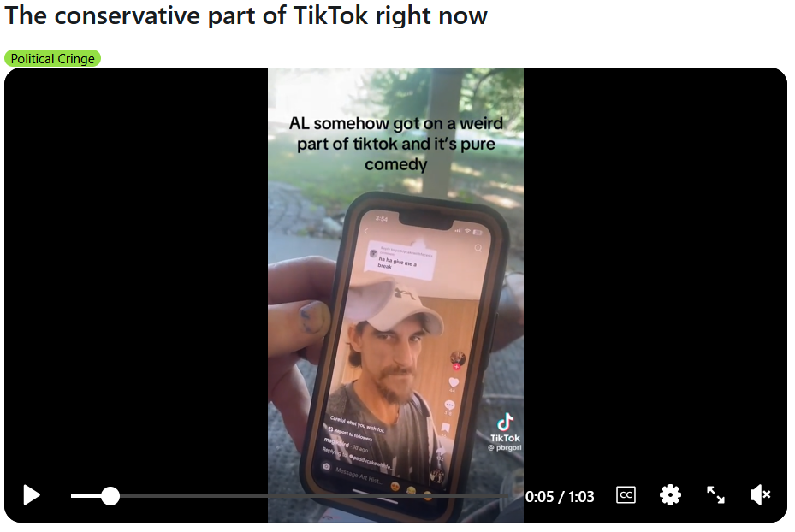Tap the profile avatar with plus badge

tap(458, 359)
